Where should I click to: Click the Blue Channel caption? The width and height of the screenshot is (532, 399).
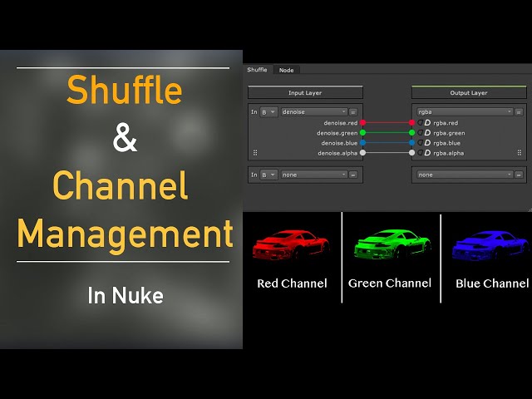[492, 283]
